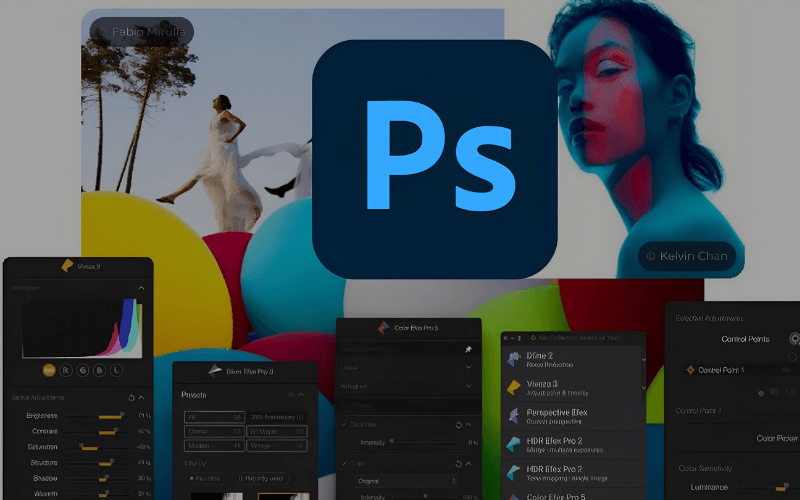Expand the Dfine 2 row chevron

coord(643,360)
